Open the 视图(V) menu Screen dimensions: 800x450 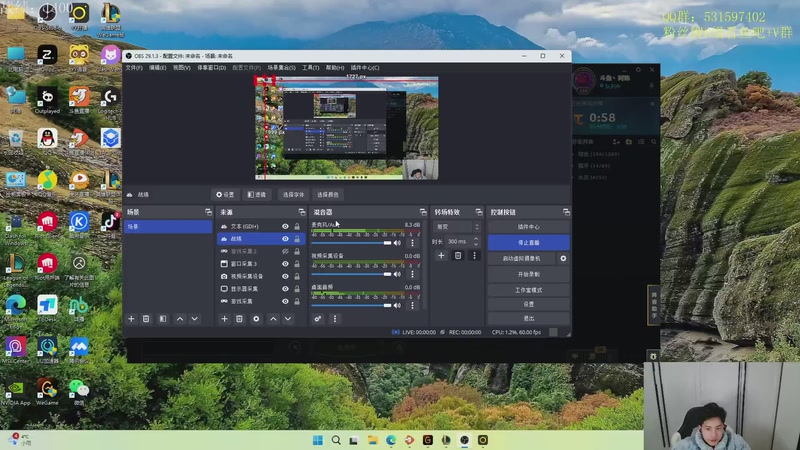pyautogui.click(x=182, y=68)
